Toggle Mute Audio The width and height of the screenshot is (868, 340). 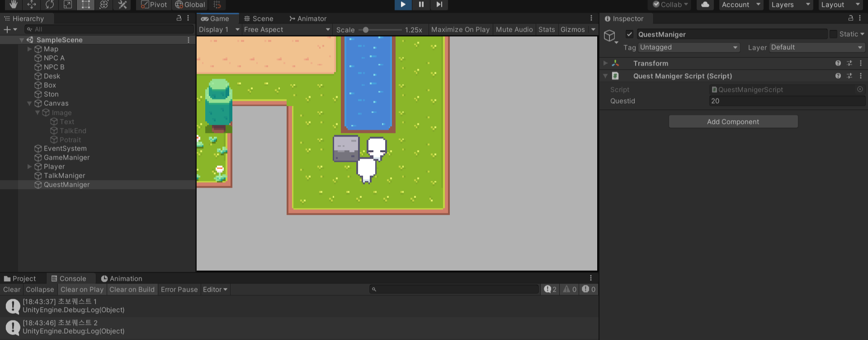(514, 29)
